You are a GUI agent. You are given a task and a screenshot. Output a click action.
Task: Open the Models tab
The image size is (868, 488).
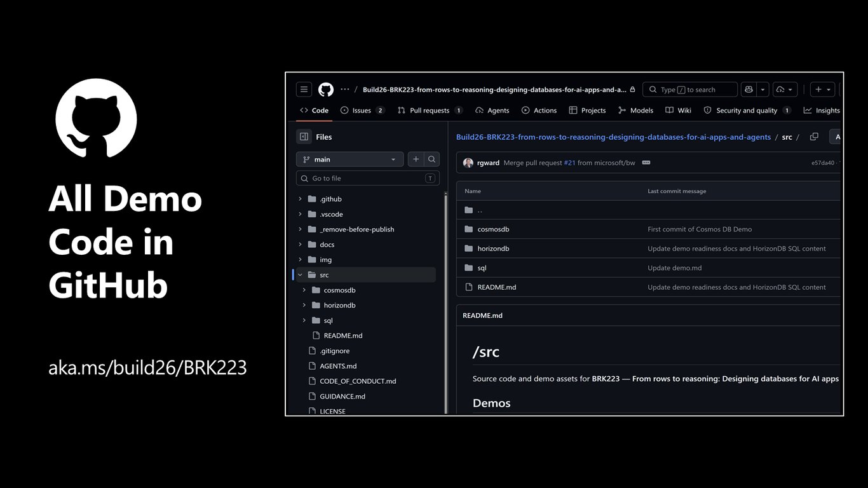[635, 111]
